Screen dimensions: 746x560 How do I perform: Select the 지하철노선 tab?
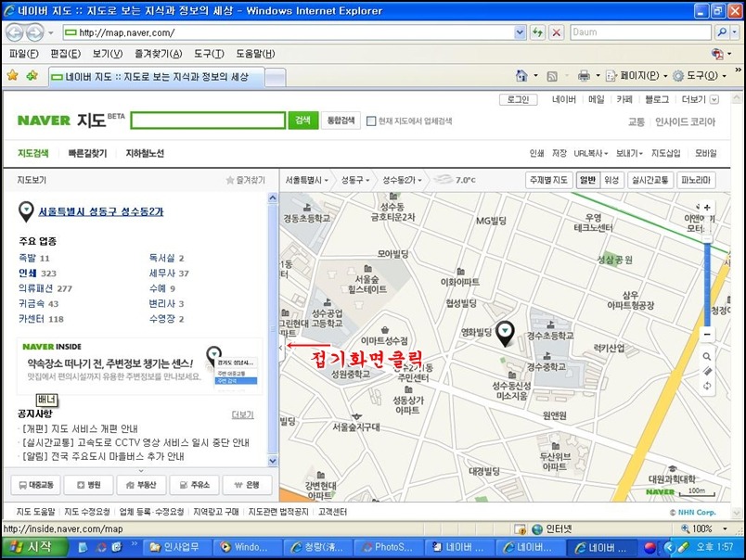145,153
